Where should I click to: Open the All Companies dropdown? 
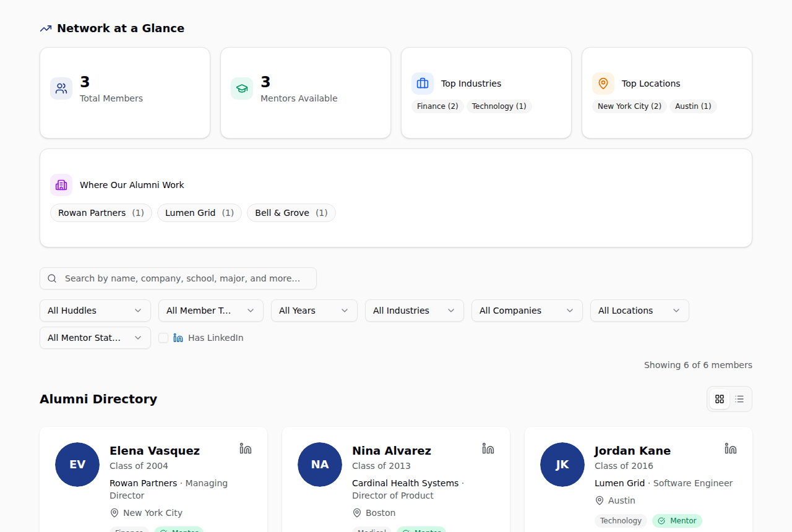pyautogui.click(x=527, y=311)
